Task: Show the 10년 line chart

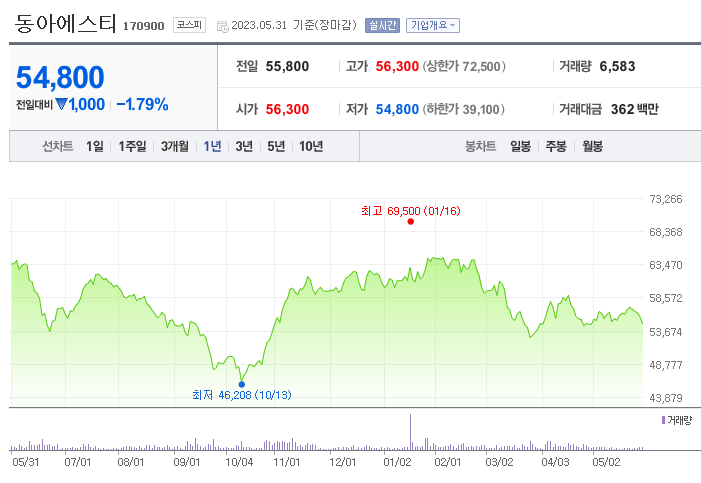Action: pos(311,146)
